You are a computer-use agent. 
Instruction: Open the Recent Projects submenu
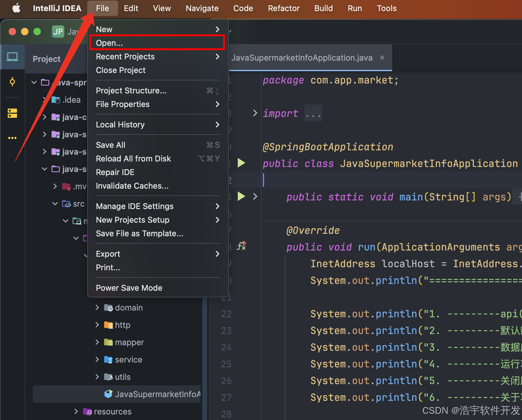click(158, 57)
